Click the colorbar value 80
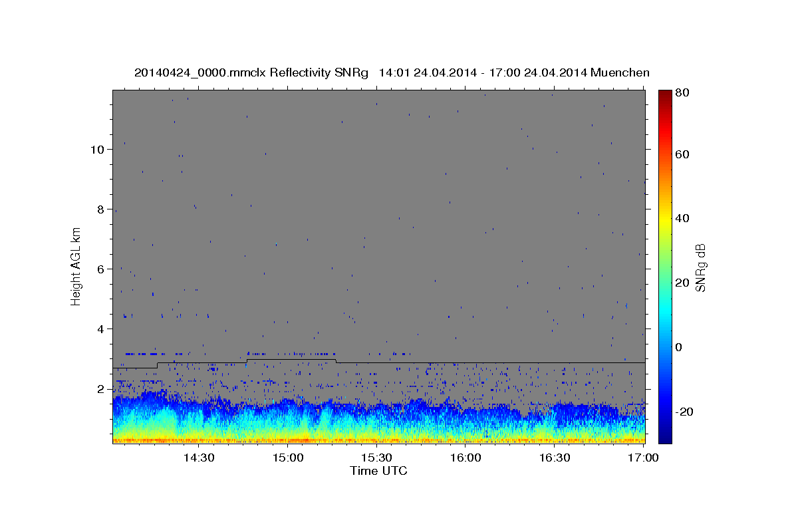This screenshot has height=532, width=798. click(684, 93)
